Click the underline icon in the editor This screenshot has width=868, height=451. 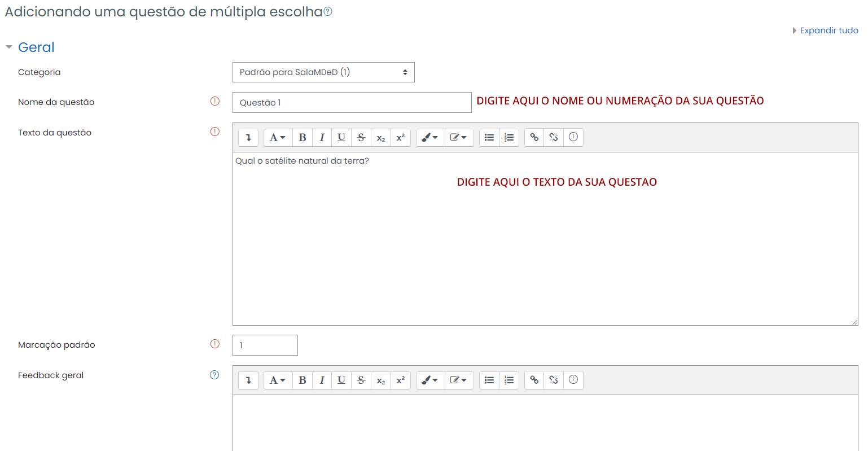(341, 137)
